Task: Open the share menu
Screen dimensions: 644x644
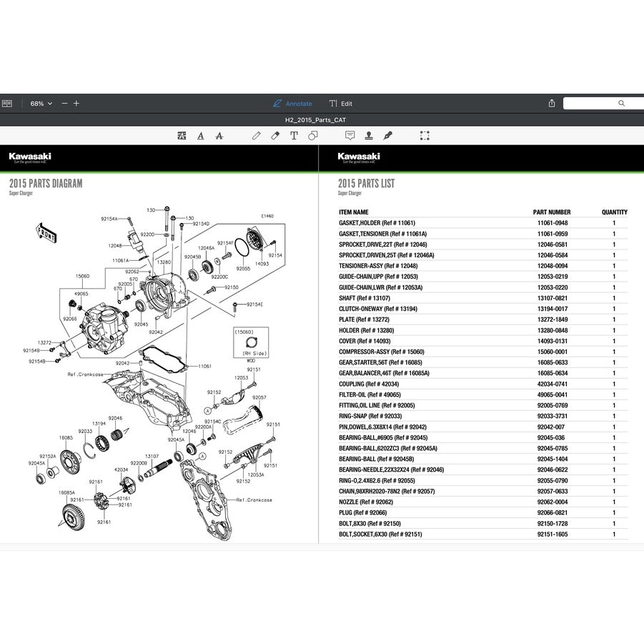Action: click(551, 103)
